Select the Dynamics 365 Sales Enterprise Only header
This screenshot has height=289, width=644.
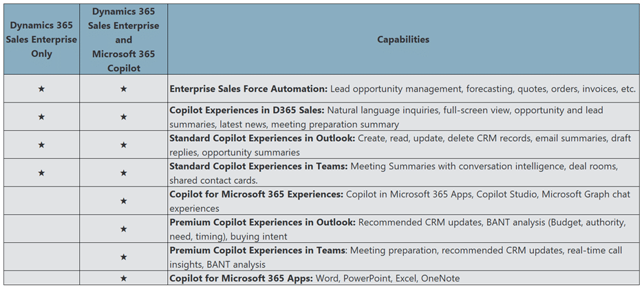click(x=41, y=40)
